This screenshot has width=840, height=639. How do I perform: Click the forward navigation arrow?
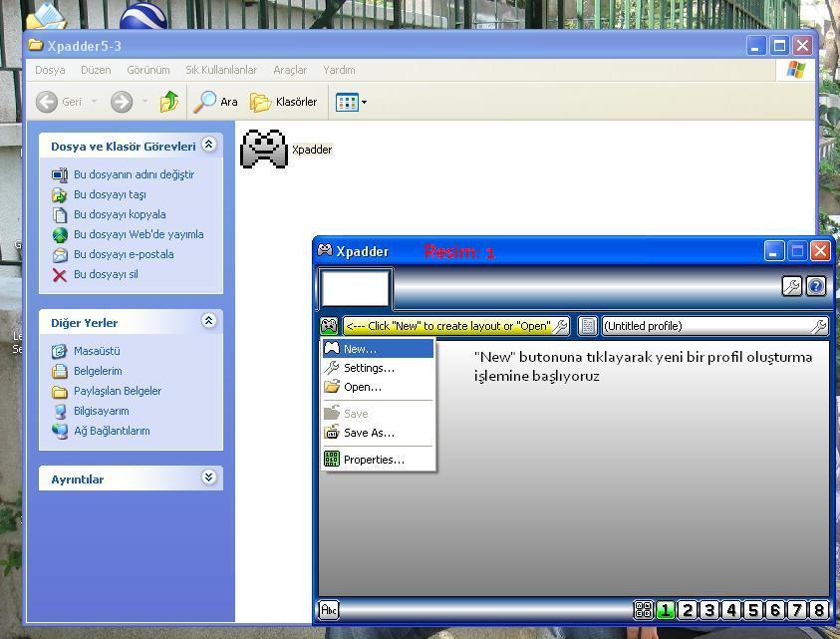click(122, 102)
